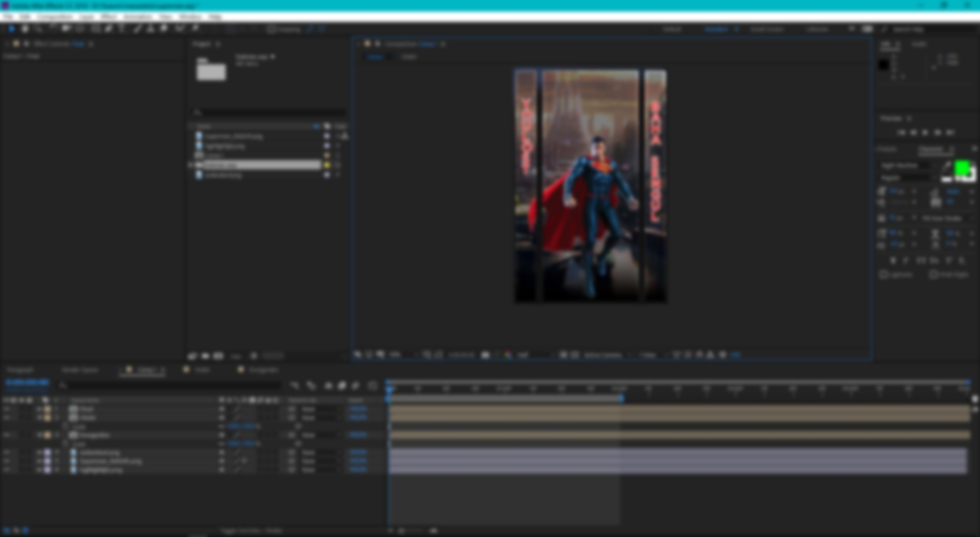
Task: Select the Puppet Pin tool
Action: [195, 29]
